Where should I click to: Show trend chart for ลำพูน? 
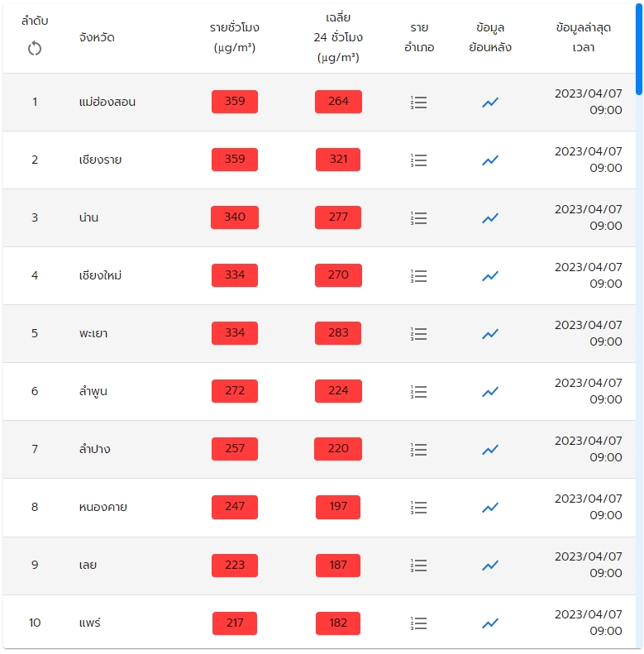490,392
